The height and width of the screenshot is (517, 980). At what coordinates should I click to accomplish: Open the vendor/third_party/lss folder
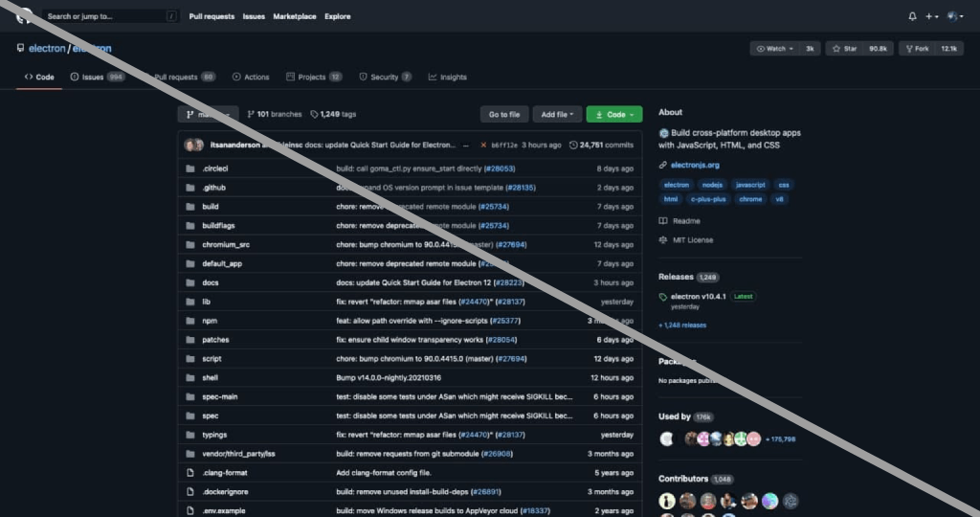[238, 454]
